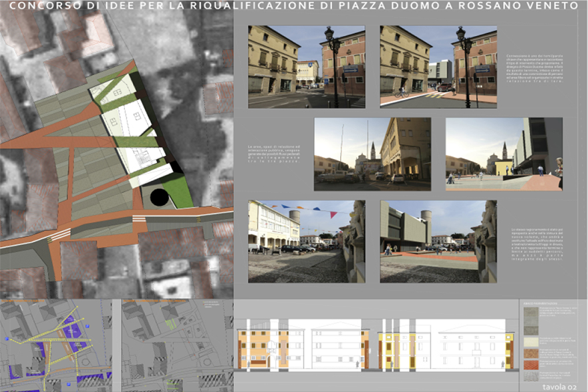Click the leftmost blue parking icon on the circulation map

coord(5,339)
